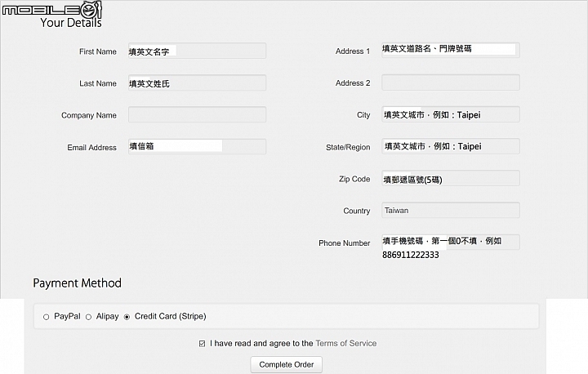Click the 'Company Name' label
The height and width of the screenshot is (374, 588).
89,115
